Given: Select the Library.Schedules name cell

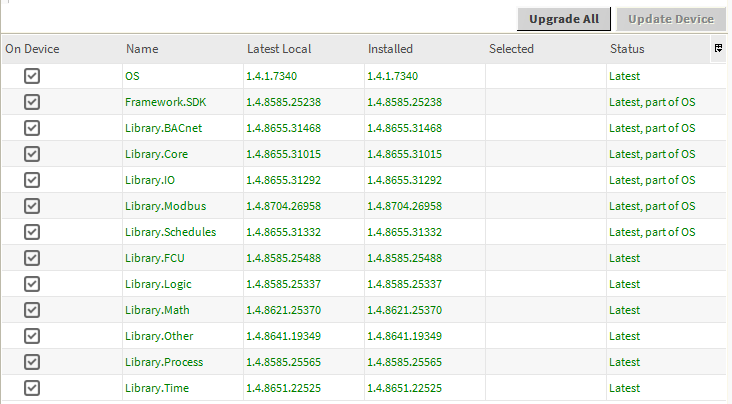Looking at the screenshot, I should click(x=170, y=232).
